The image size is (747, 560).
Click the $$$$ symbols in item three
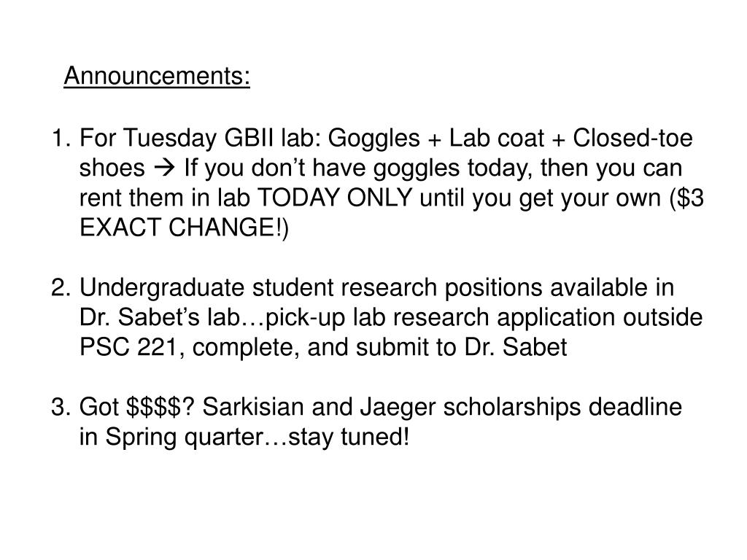[153, 407]
